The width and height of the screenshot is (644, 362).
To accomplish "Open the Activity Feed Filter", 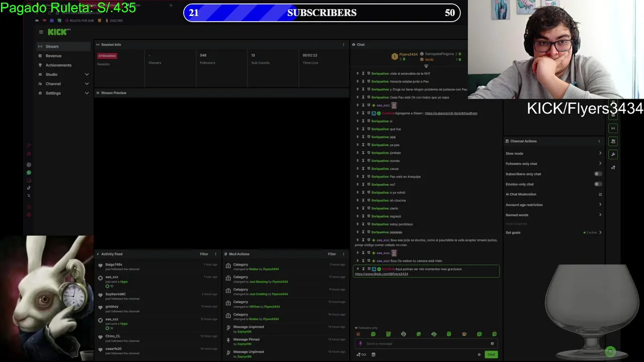I will click(x=204, y=254).
